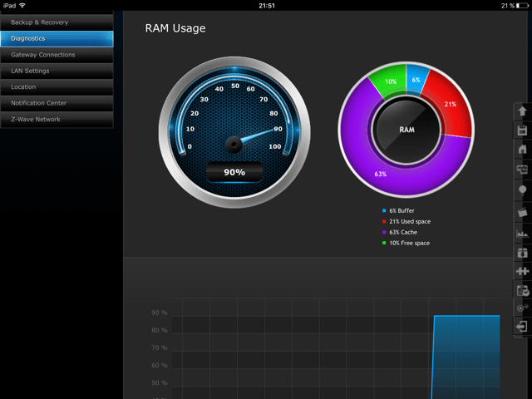Open the home icon in right toolbar

coord(523,149)
